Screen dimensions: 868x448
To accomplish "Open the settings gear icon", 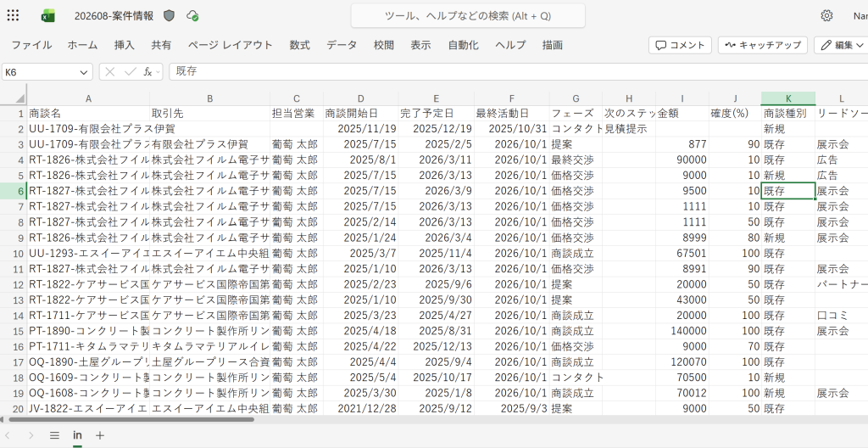I will tap(826, 15).
